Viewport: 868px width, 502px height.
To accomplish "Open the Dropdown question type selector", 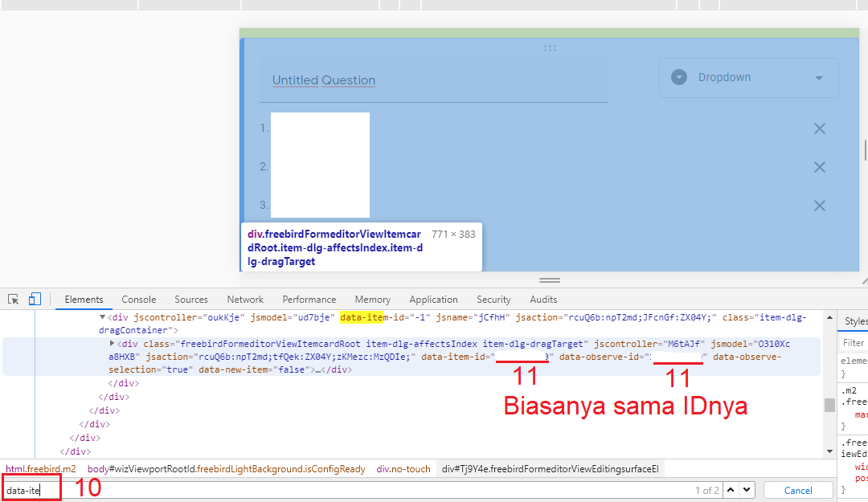I will 748,78.
